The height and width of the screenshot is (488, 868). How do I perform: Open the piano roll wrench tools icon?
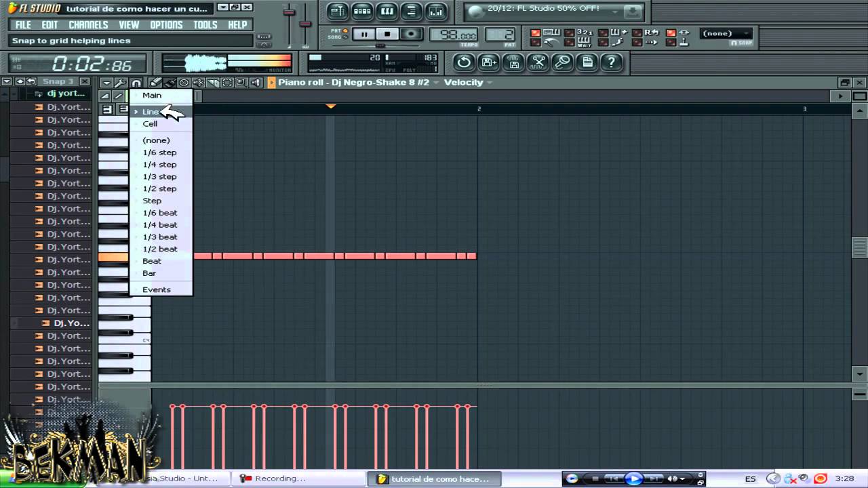click(121, 83)
